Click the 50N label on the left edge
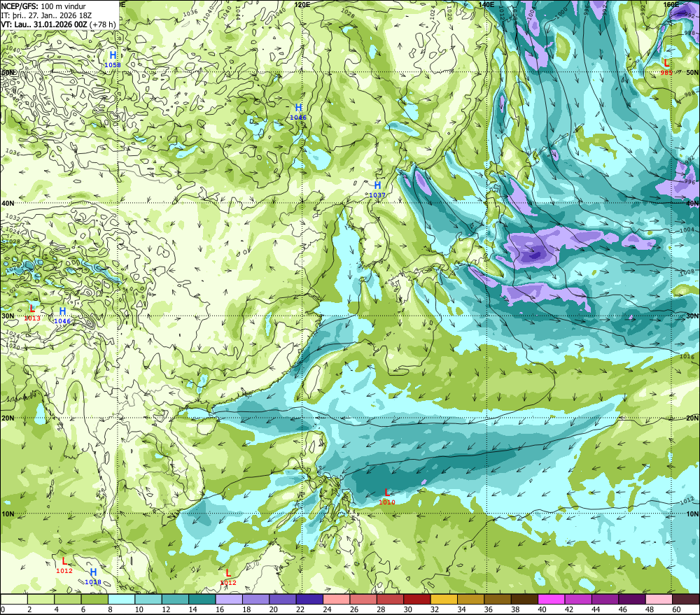This screenshot has height=615, width=700. point(8,72)
